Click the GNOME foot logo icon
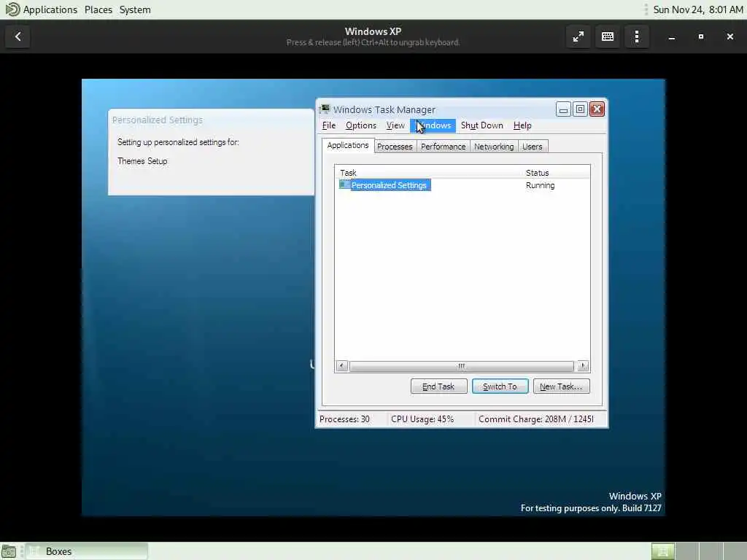Screen dimensions: 747x560 point(12,9)
